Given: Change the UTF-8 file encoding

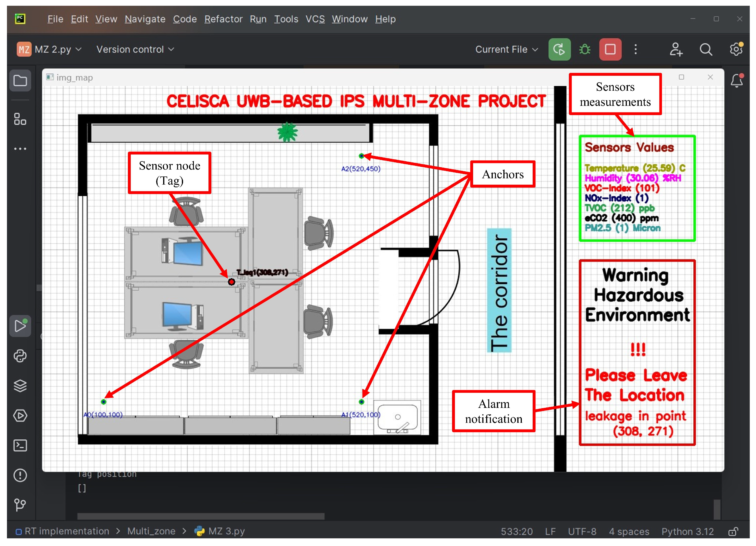Looking at the screenshot, I should pyautogui.click(x=582, y=531).
